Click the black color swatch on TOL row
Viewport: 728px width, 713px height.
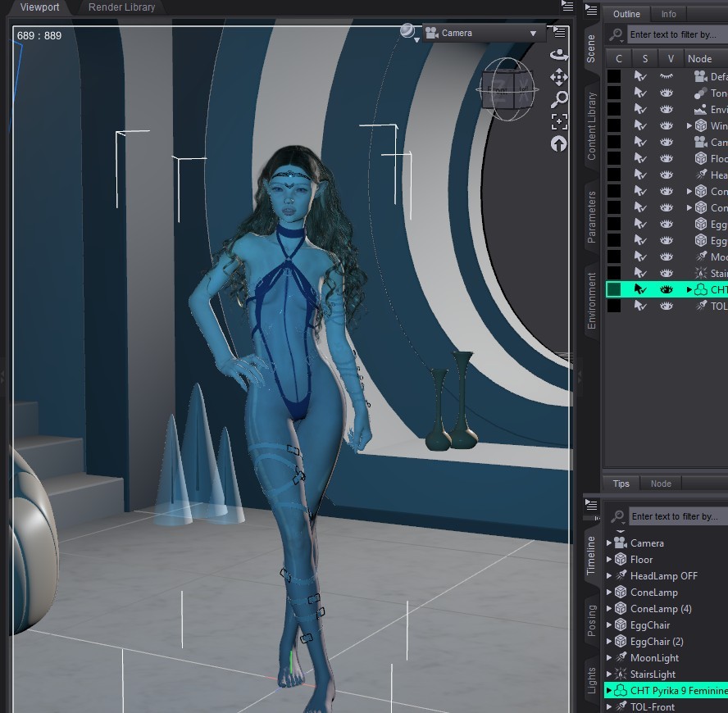[614, 306]
